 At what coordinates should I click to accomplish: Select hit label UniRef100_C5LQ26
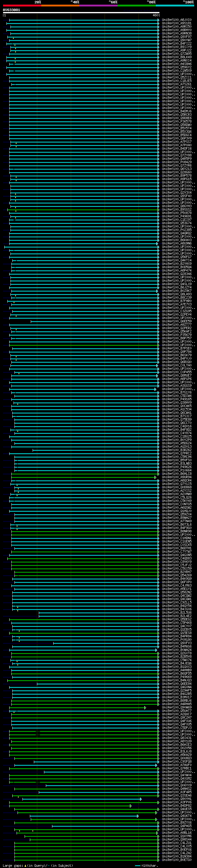tap(177, 497)
